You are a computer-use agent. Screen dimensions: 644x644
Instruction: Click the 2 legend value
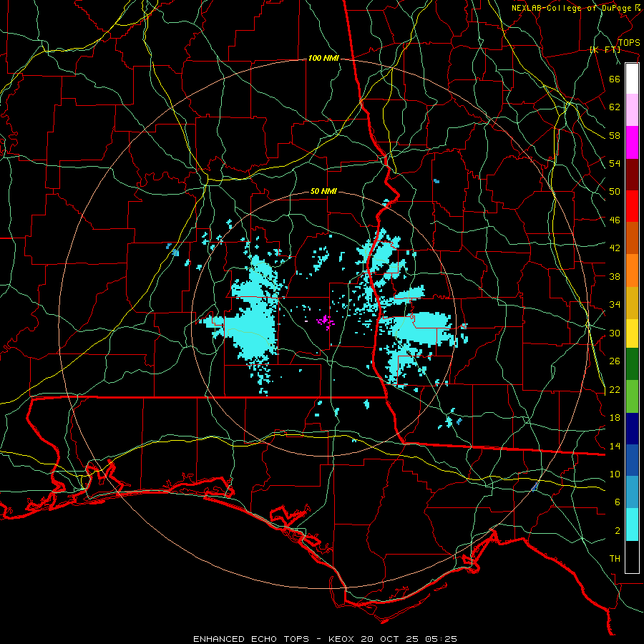(618, 531)
